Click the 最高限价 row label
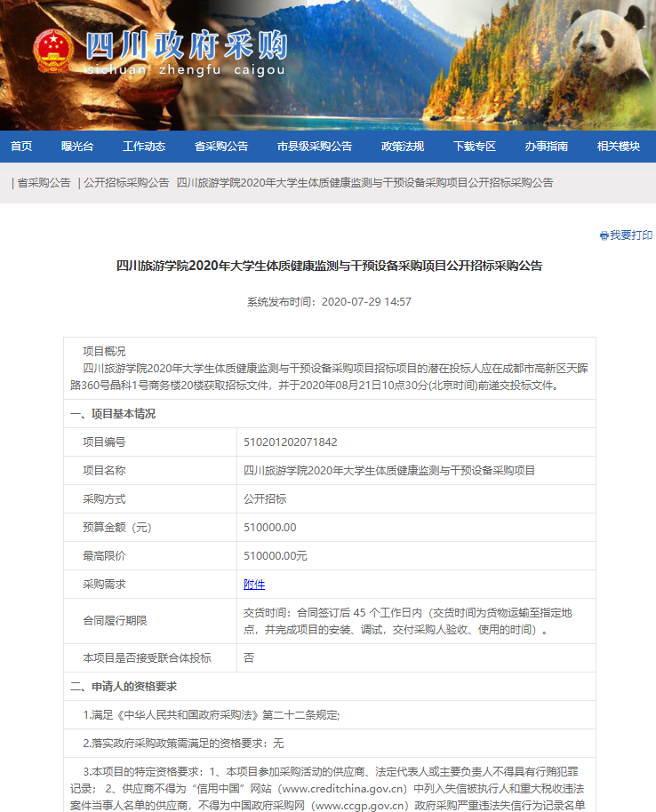Image resolution: width=656 pixels, height=812 pixels. pyautogui.click(x=104, y=556)
